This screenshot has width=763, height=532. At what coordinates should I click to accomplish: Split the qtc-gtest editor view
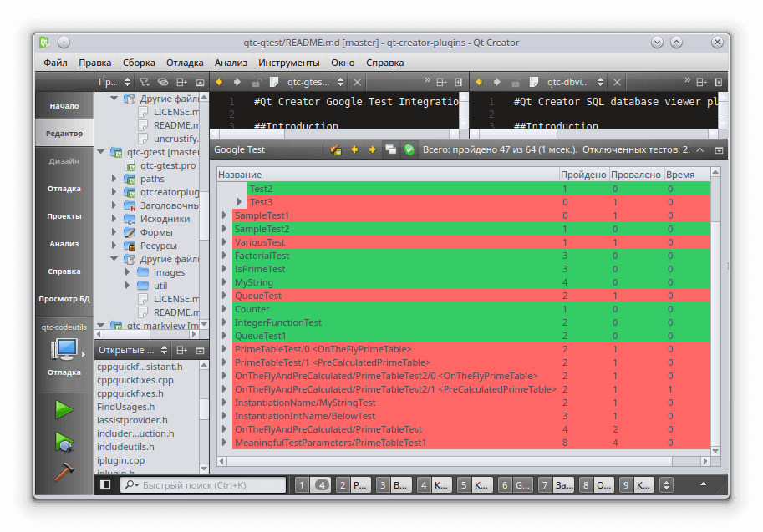(x=441, y=82)
